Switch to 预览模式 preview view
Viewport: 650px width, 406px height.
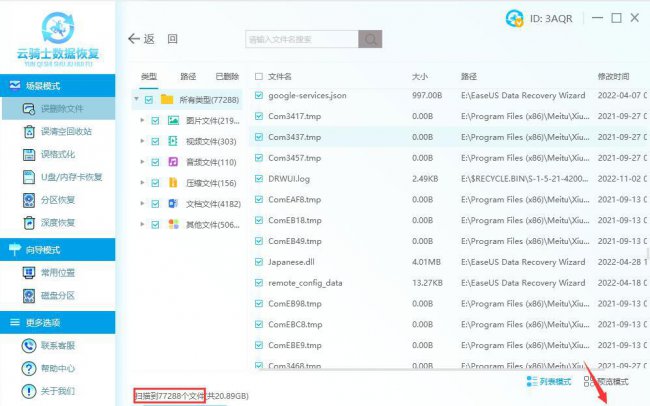(606, 381)
